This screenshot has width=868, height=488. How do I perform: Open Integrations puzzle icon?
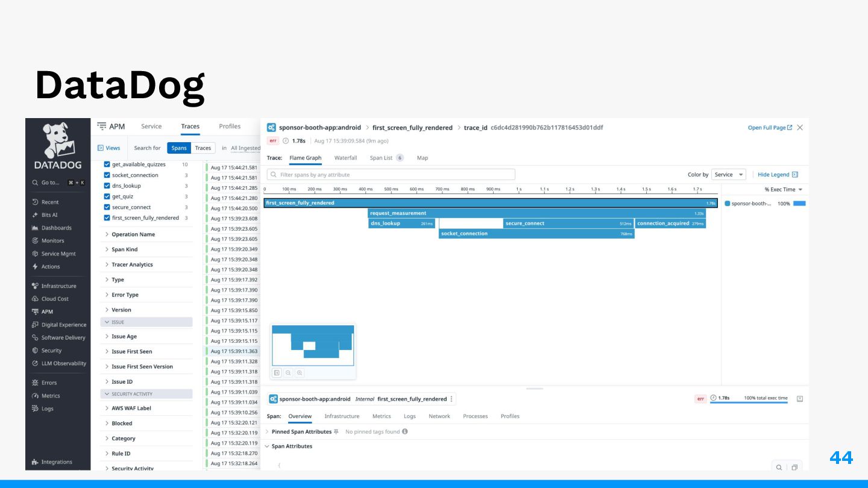tap(35, 462)
